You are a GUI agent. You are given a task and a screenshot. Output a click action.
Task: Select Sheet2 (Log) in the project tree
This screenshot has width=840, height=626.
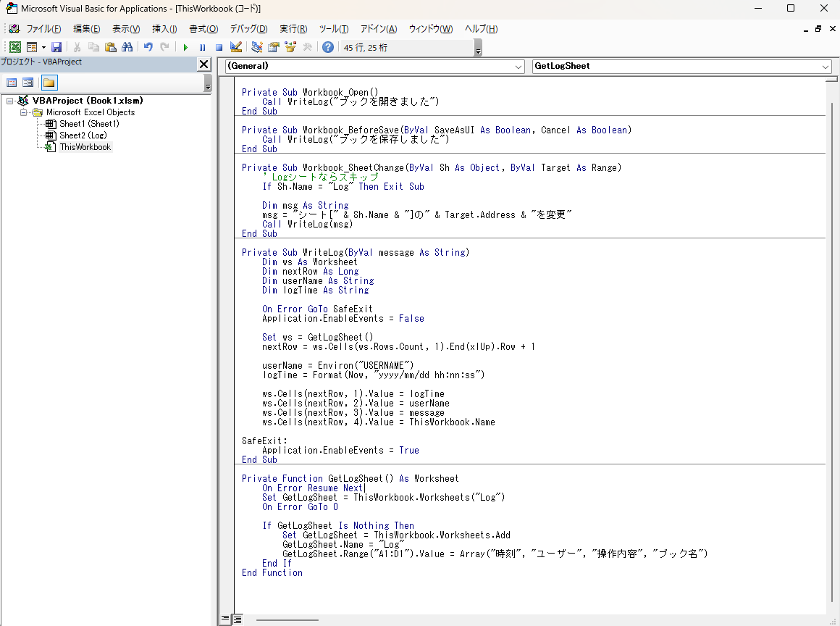83,135
